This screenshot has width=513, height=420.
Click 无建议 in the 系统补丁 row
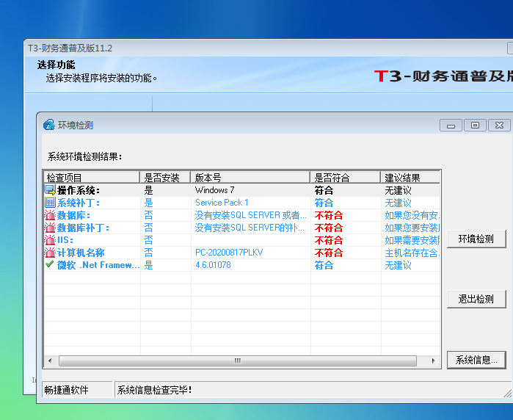(x=399, y=203)
